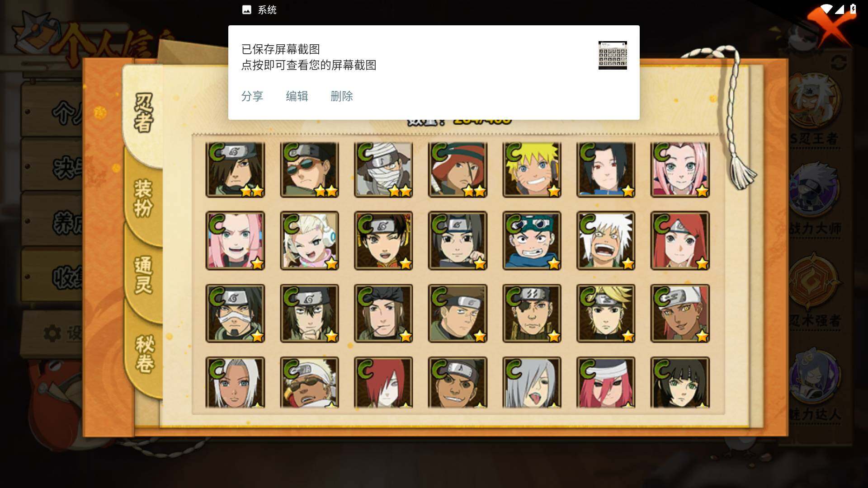Select white-haired Jiraiya portrait
This screenshot has height=488, width=868.
click(606, 240)
